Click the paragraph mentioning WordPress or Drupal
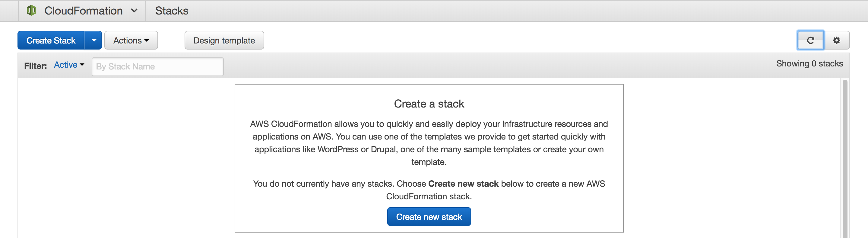This screenshot has width=868, height=238. (x=429, y=143)
